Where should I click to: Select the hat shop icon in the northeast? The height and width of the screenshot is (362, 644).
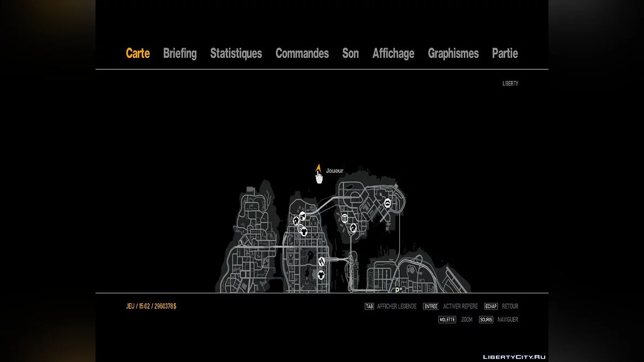click(387, 203)
